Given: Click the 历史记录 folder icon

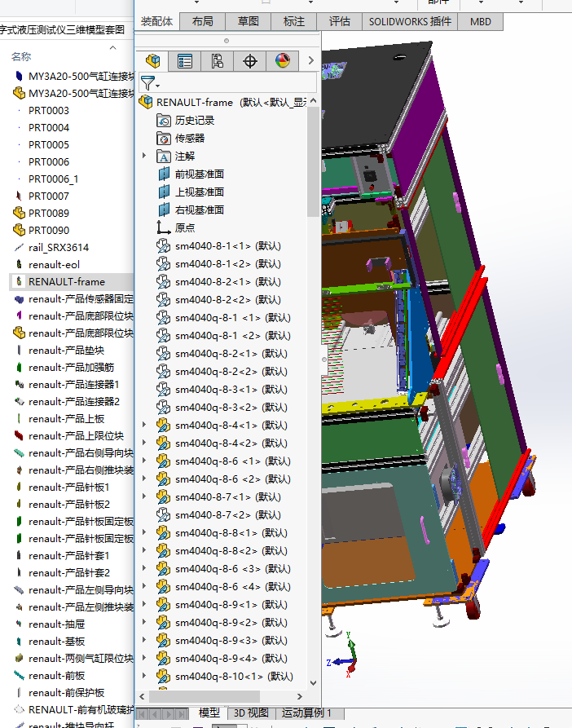Looking at the screenshot, I should pyautogui.click(x=163, y=121).
